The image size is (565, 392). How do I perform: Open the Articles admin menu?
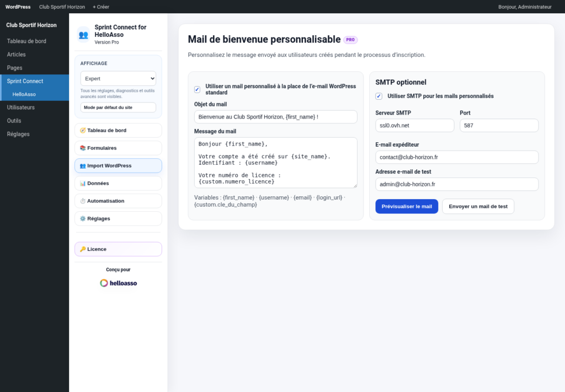point(34,55)
